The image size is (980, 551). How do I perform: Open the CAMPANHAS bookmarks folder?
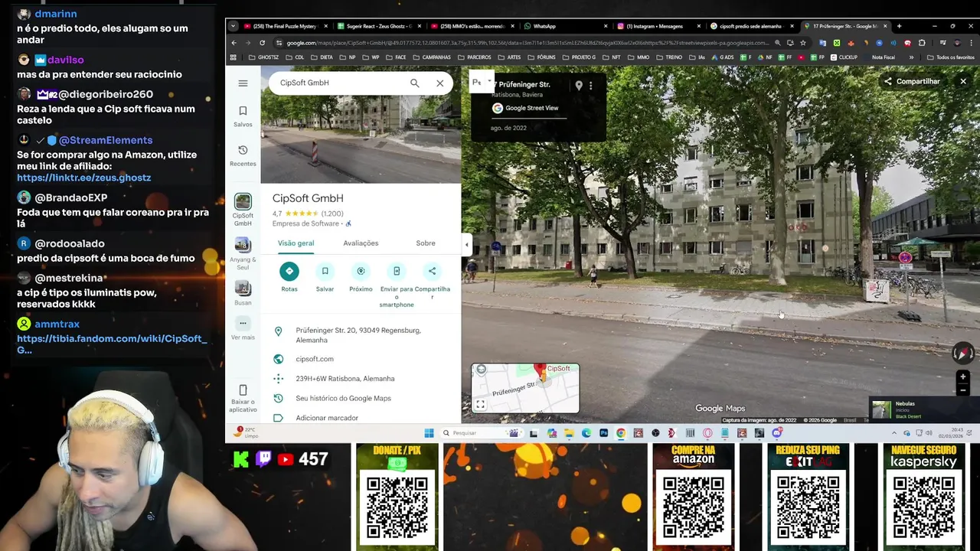tap(431, 57)
